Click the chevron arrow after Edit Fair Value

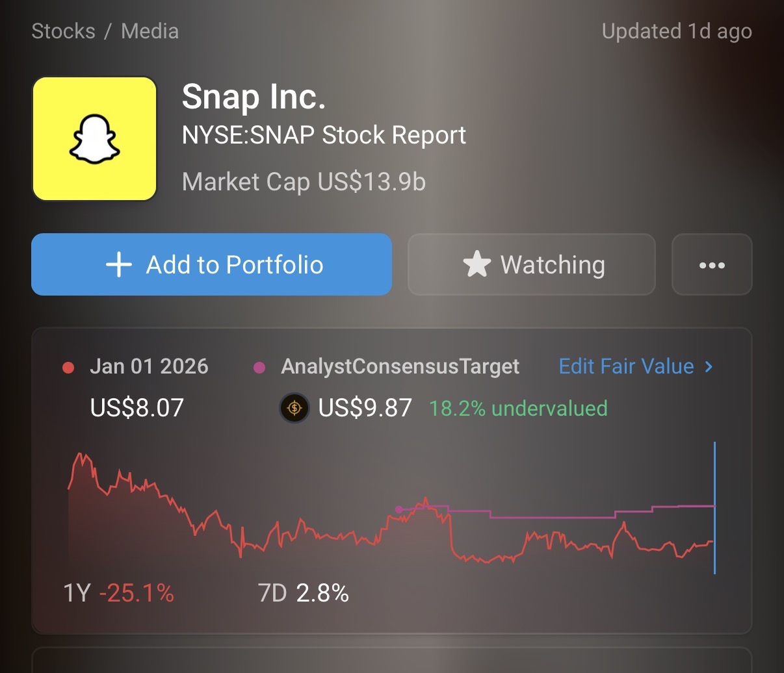pyautogui.click(x=709, y=366)
